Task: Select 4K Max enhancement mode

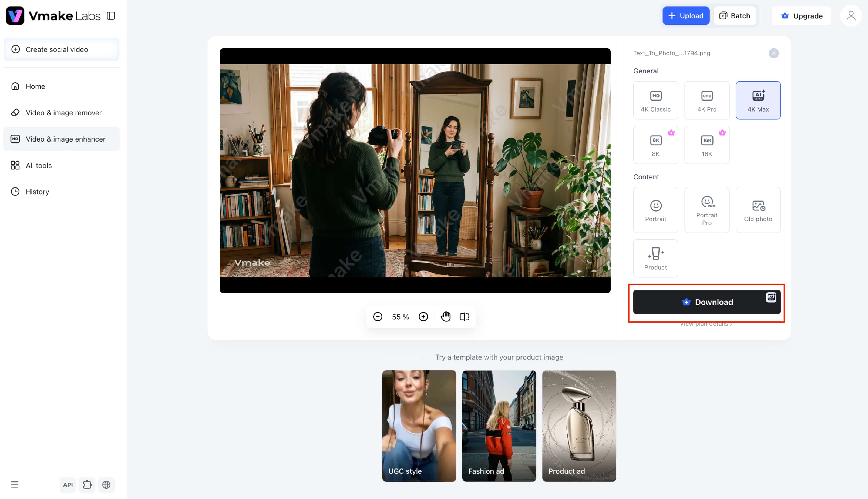Action: pos(758,101)
